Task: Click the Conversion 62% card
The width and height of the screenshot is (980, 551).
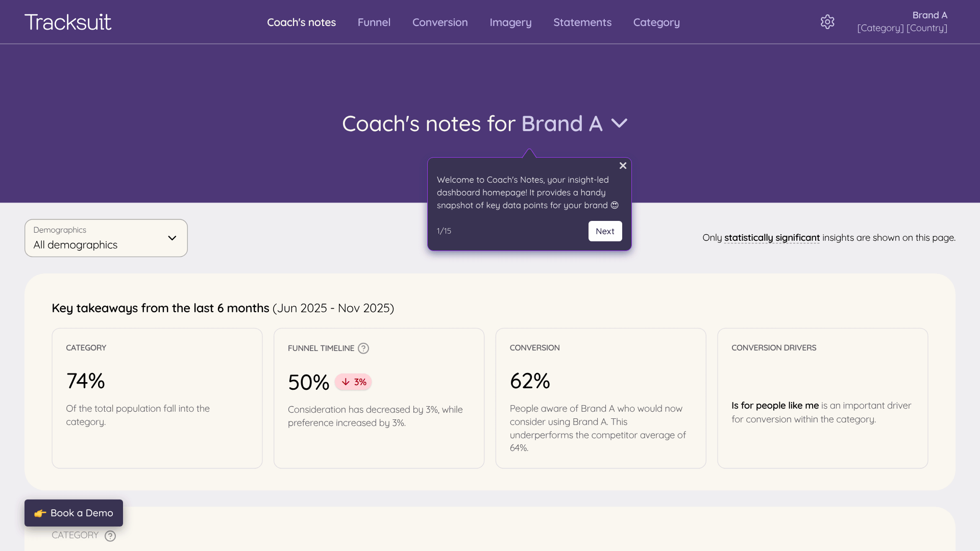Action: click(x=601, y=398)
